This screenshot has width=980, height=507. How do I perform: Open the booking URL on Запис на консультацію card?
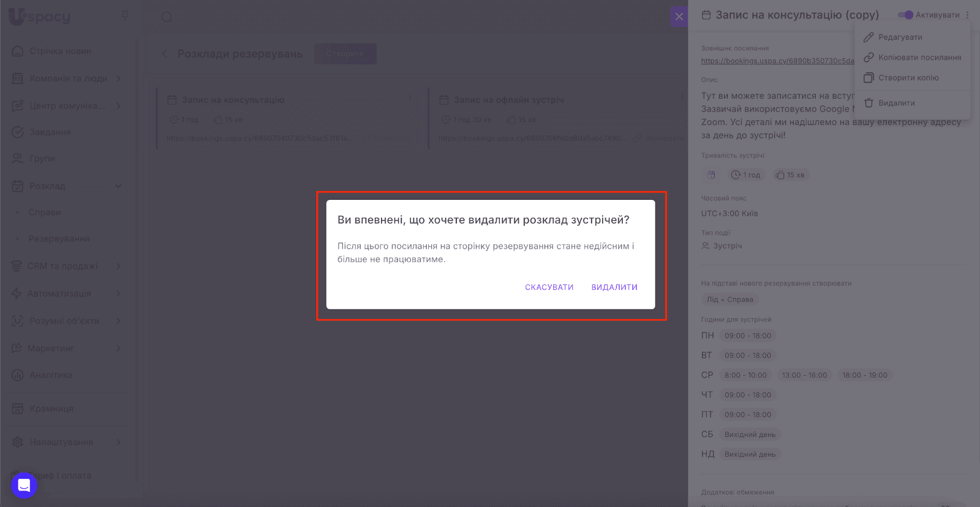pos(260,138)
